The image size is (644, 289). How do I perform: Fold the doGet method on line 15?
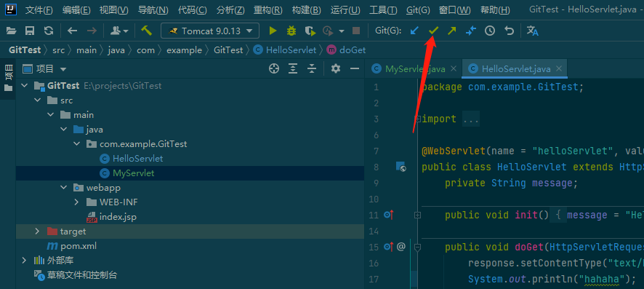coord(418,247)
